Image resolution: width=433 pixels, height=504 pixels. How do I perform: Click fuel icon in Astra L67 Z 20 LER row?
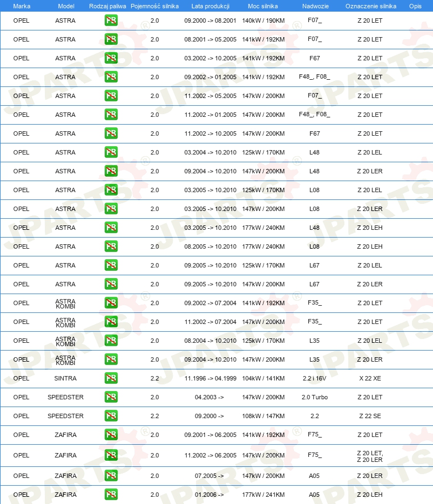click(x=111, y=284)
